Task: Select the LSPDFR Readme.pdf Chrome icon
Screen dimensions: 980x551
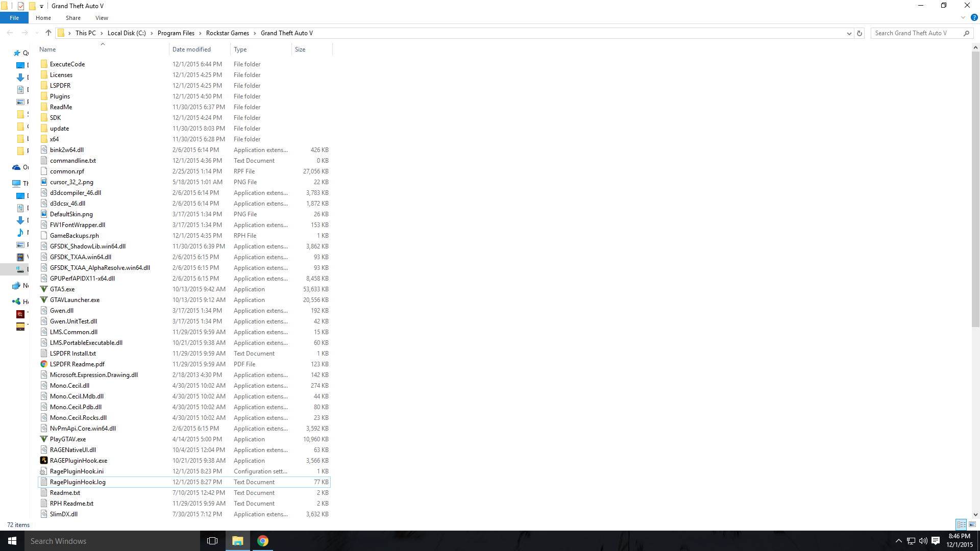Action: pyautogui.click(x=44, y=364)
